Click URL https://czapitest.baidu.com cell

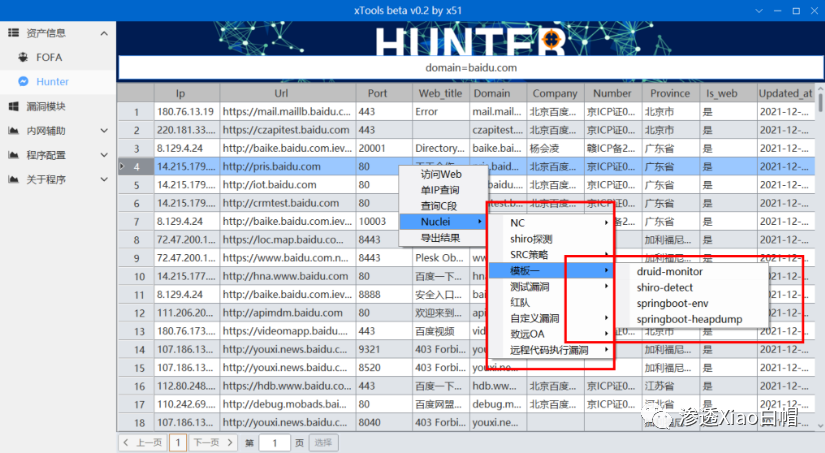click(x=287, y=130)
